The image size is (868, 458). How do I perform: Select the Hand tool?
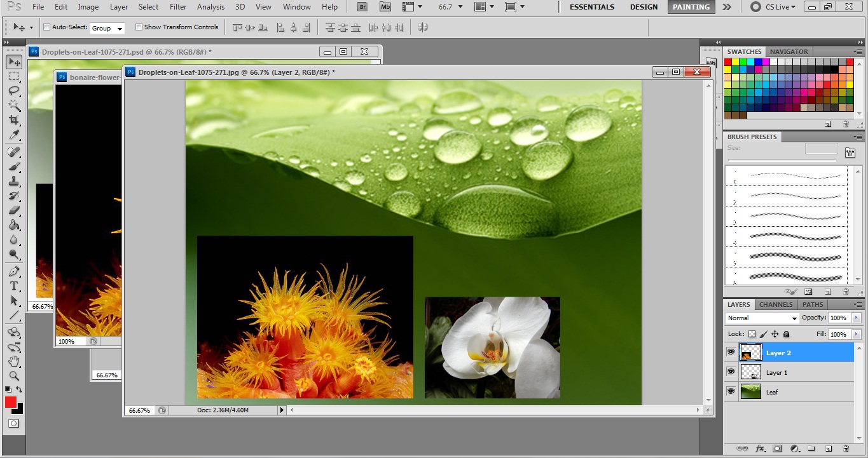point(14,361)
